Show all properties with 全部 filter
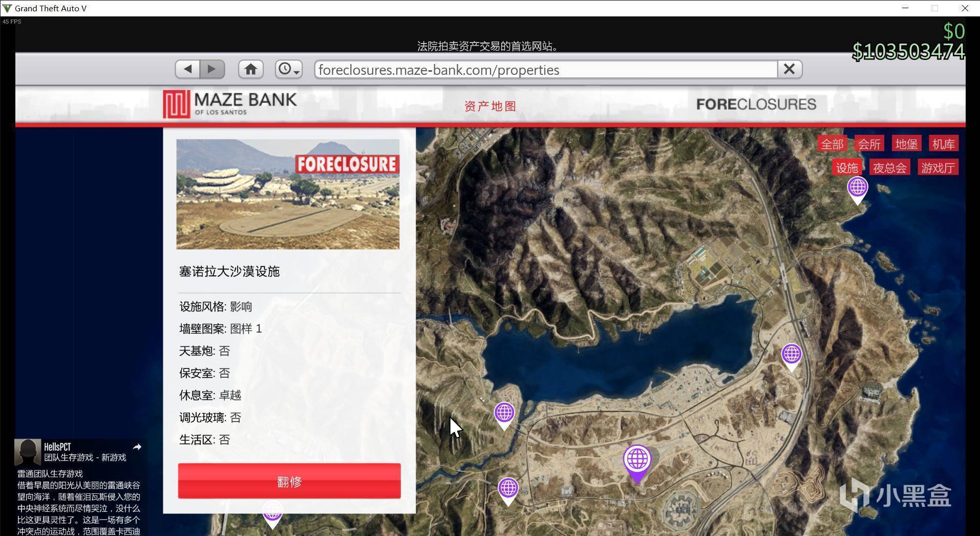The width and height of the screenshot is (980, 536). (x=832, y=144)
